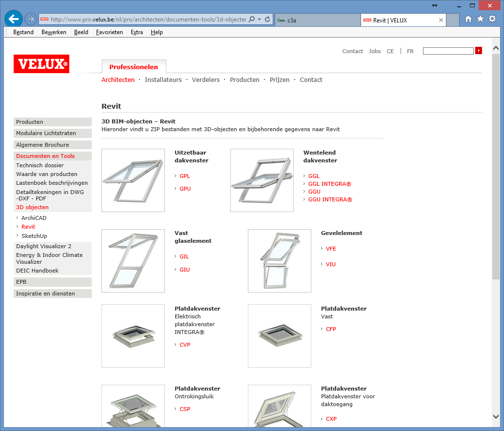The image size is (504, 431).
Task: Open the address bar autocomplete dropdown arrow
Action: [260, 20]
